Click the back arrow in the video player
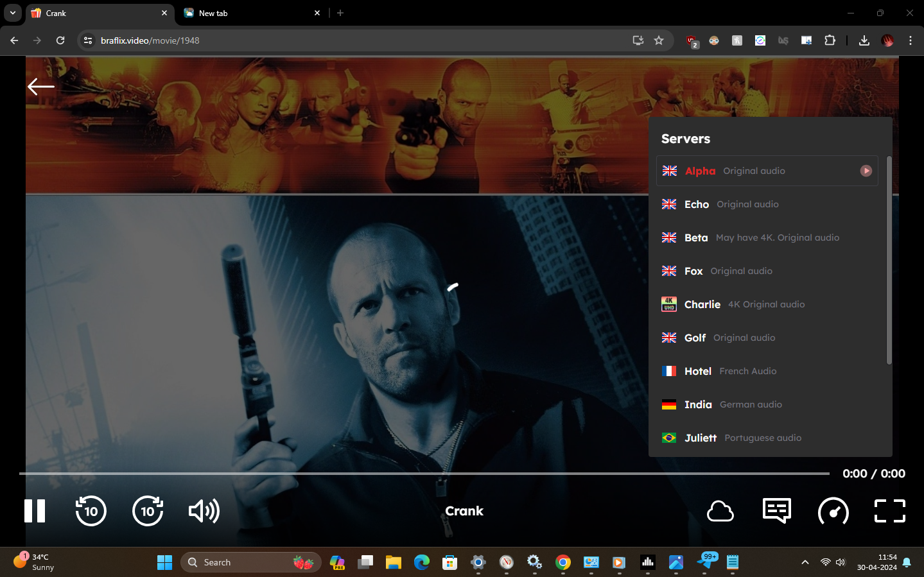 (41, 86)
